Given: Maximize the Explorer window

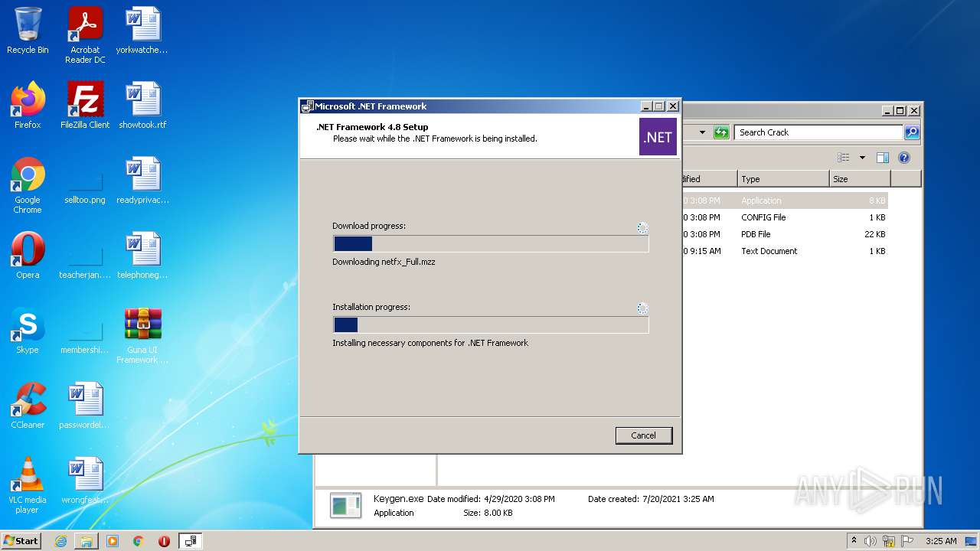Looking at the screenshot, I should 900,111.
